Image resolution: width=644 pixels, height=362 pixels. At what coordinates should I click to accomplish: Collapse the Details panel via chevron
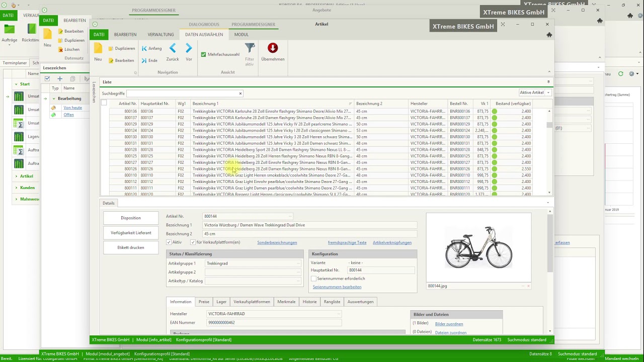548,203
